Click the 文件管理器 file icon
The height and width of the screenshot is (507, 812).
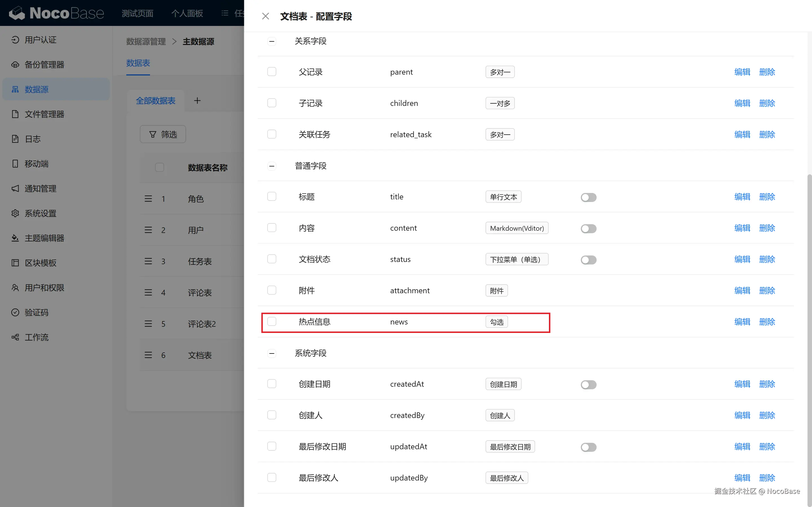pyautogui.click(x=15, y=114)
